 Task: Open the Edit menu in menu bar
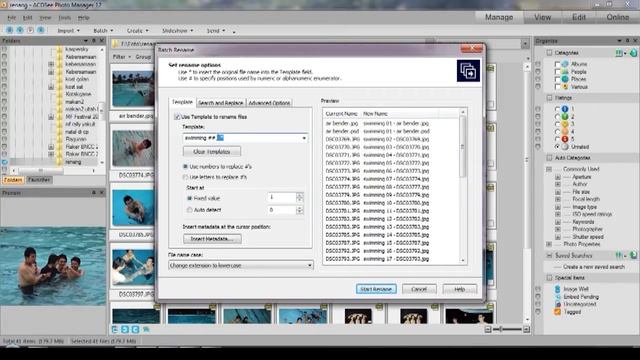point(27,18)
